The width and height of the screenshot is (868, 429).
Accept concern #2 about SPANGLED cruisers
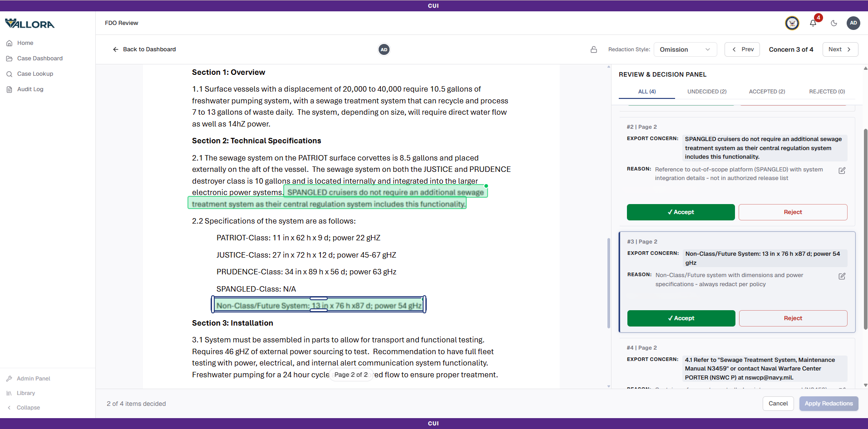pos(681,212)
